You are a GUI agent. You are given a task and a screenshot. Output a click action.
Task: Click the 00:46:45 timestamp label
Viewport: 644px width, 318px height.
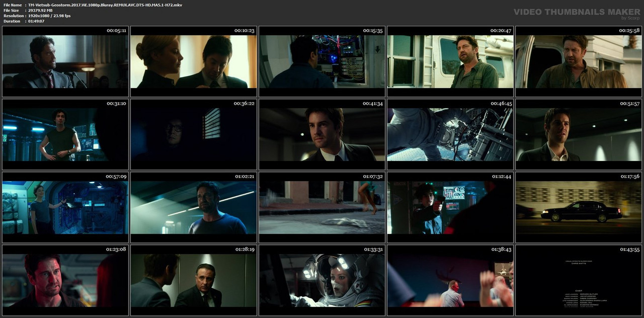501,104
